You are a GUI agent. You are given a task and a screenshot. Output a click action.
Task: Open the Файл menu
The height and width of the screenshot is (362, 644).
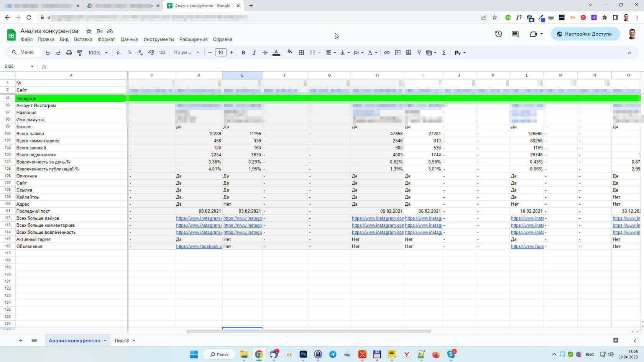coord(26,39)
